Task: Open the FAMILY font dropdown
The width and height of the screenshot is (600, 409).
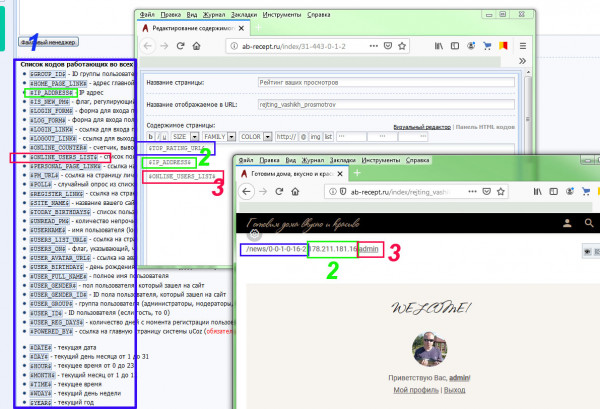Action: tap(219, 137)
